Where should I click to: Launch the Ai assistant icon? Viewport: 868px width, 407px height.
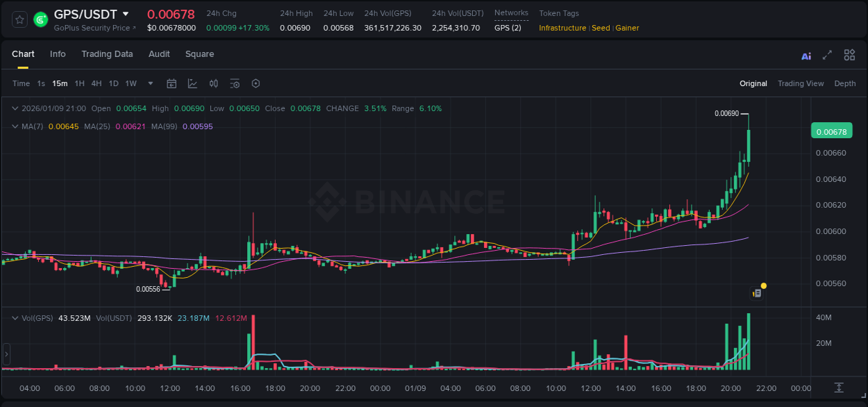[x=806, y=54]
